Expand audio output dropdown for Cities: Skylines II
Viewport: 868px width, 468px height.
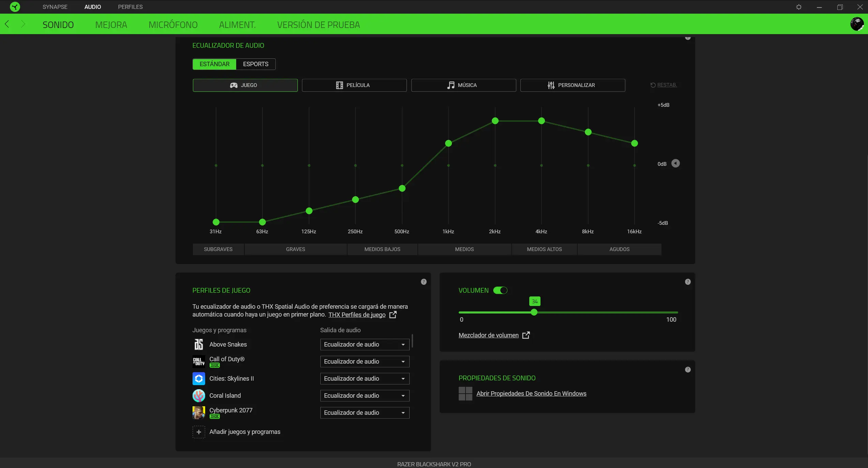coord(365,379)
